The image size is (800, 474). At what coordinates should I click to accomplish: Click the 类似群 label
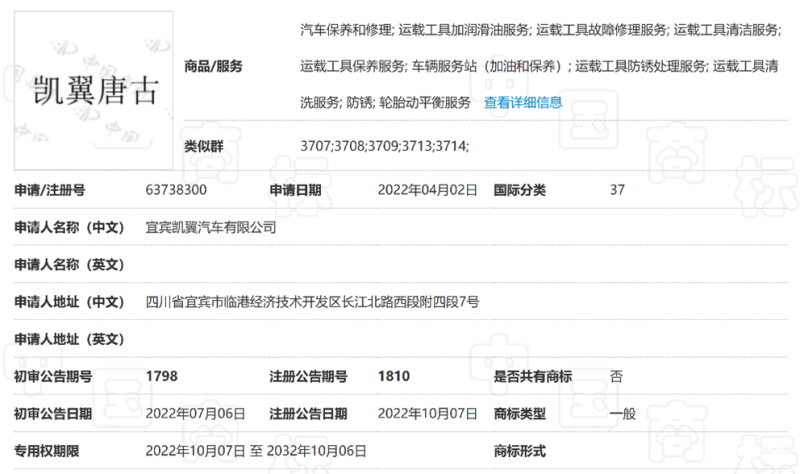point(204,146)
